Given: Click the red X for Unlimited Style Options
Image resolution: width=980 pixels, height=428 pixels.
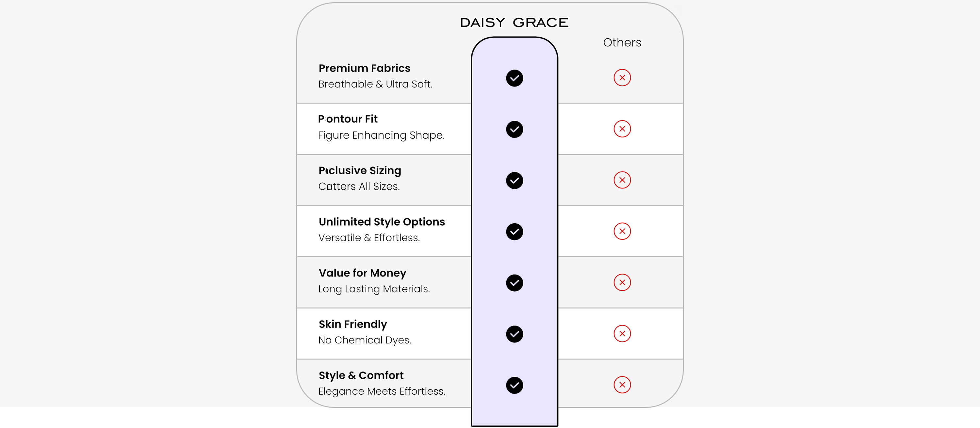Looking at the screenshot, I should pyautogui.click(x=622, y=231).
